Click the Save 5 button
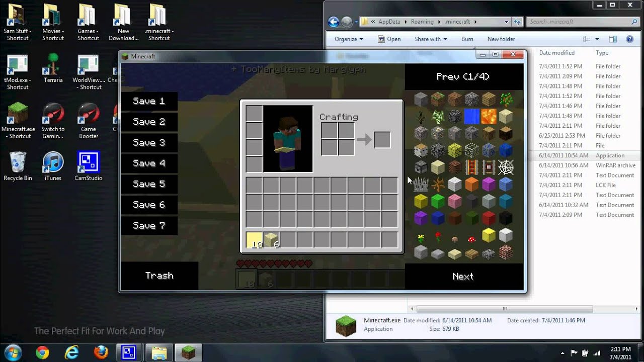Image resolution: width=644 pixels, height=362 pixels. [149, 184]
